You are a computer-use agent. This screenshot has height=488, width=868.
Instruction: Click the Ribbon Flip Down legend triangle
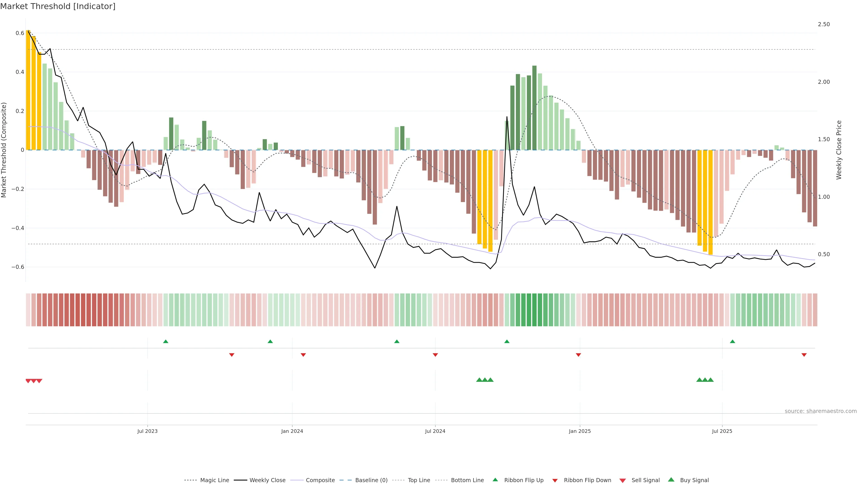click(x=555, y=480)
